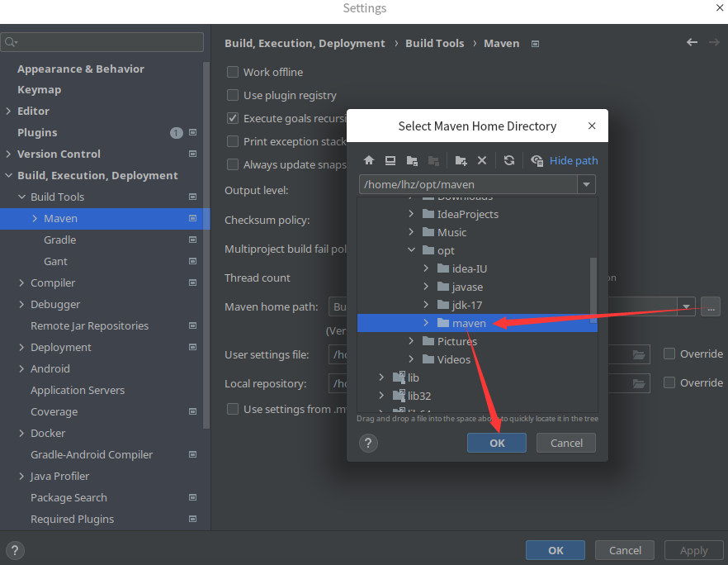
Task: Expand the maven folder chevron
Action: pyautogui.click(x=426, y=322)
